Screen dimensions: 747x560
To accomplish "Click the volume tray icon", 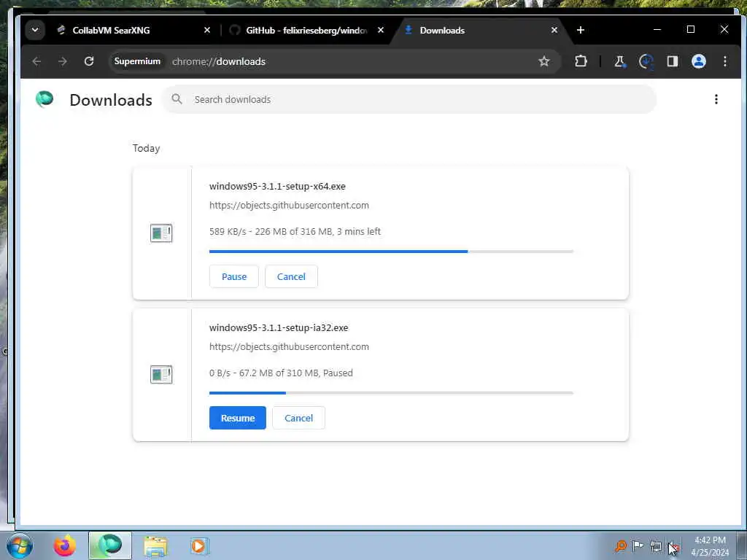I will [x=673, y=546].
